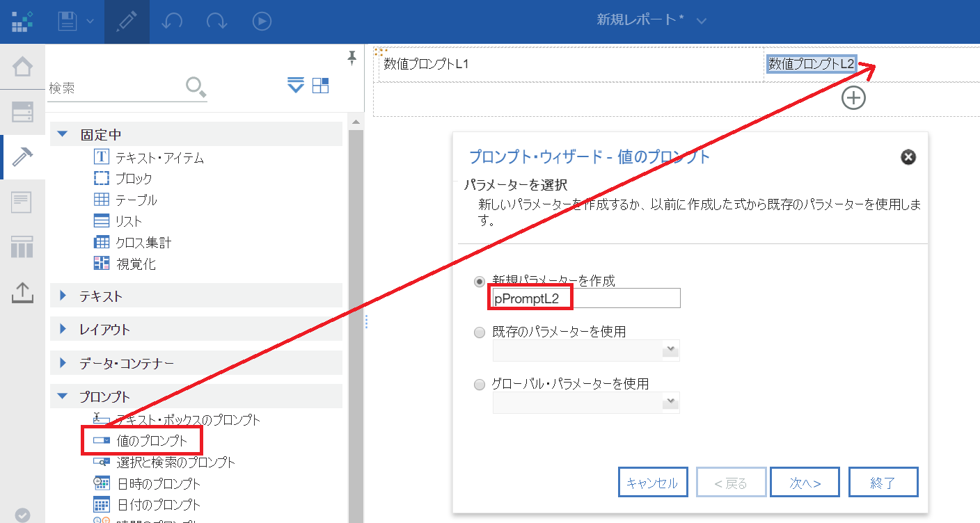Screen dimensions: 980x523
Task: Click the 次へ next button
Action: pyautogui.click(x=805, y=483)
